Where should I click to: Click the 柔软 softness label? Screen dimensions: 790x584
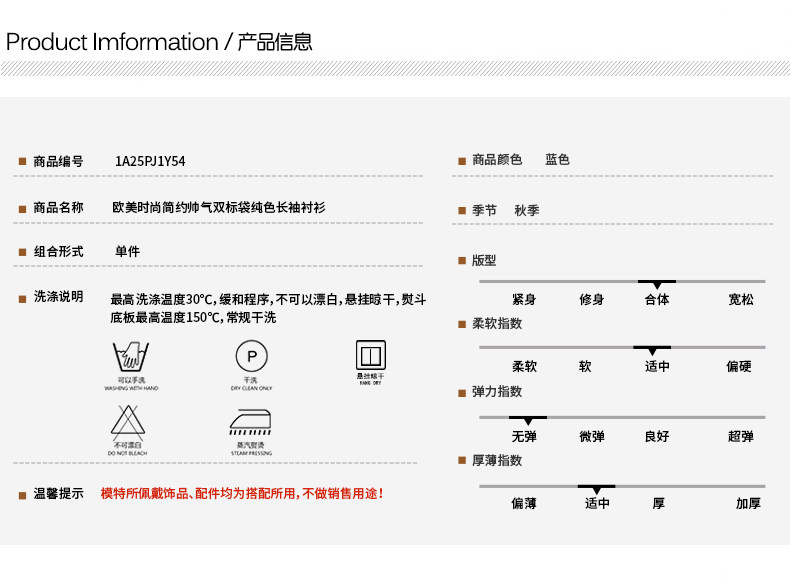tap(524, 366)
